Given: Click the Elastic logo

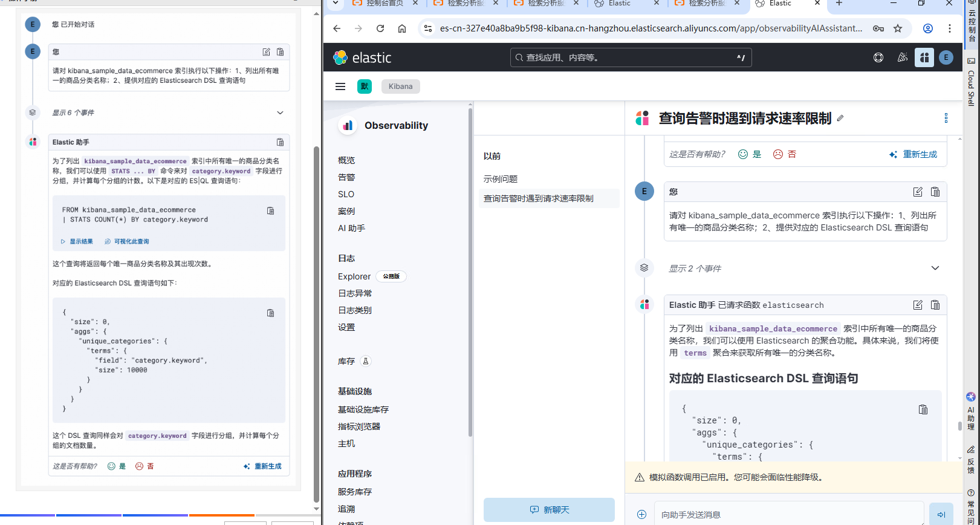Looking at the screenshot, I should pos(362,57).
